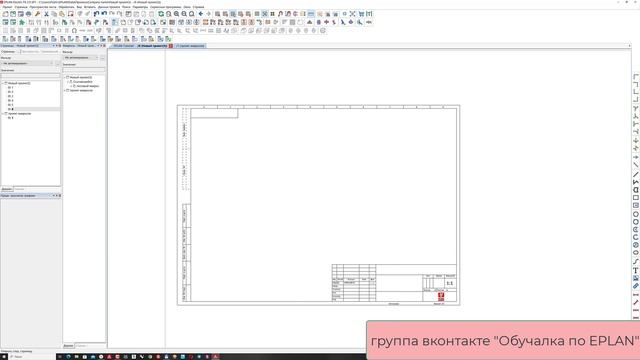Select the Text (T) tool in right toolbar
Screen dimensions: 640x360
coord(636,270)
